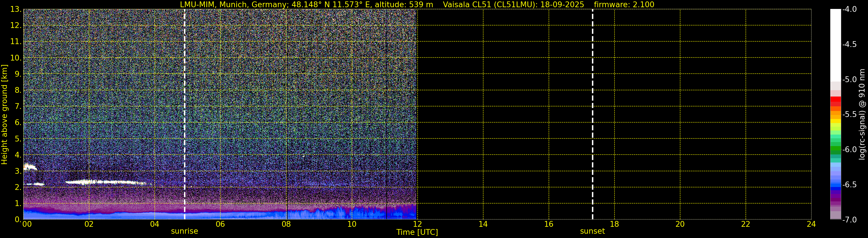Click the blue boundary layer signal near 11 UTC
Viewport: 868px width, 238px height.
click(384, 212)
